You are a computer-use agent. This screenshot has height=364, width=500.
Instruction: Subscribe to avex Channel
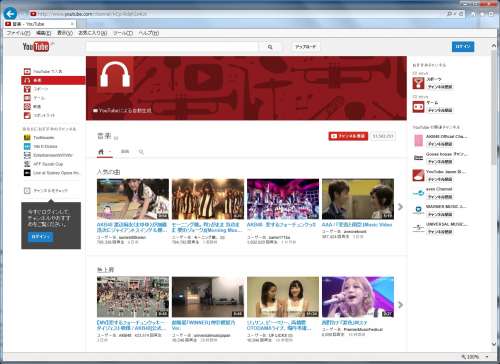pyautogui.click(x=440, y=197)
